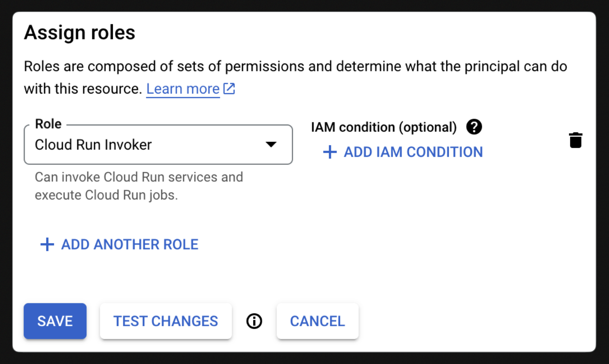Cancel the Assign roles dialog
The height and width of the screenshot is (364, 609).
coord(317,321)
